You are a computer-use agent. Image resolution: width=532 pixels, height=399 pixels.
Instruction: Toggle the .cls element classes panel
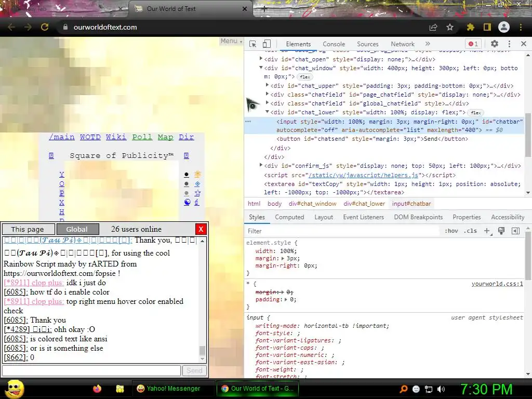click(470, 231)
